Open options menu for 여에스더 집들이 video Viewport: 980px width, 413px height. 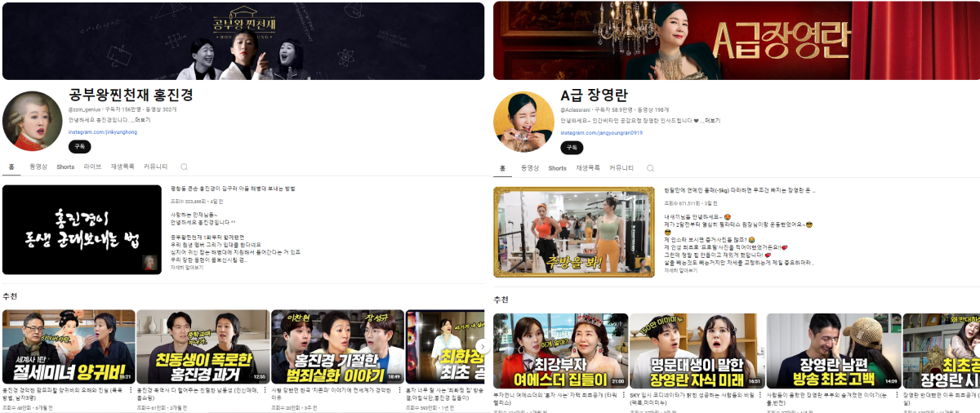click(x=624, y=397)
